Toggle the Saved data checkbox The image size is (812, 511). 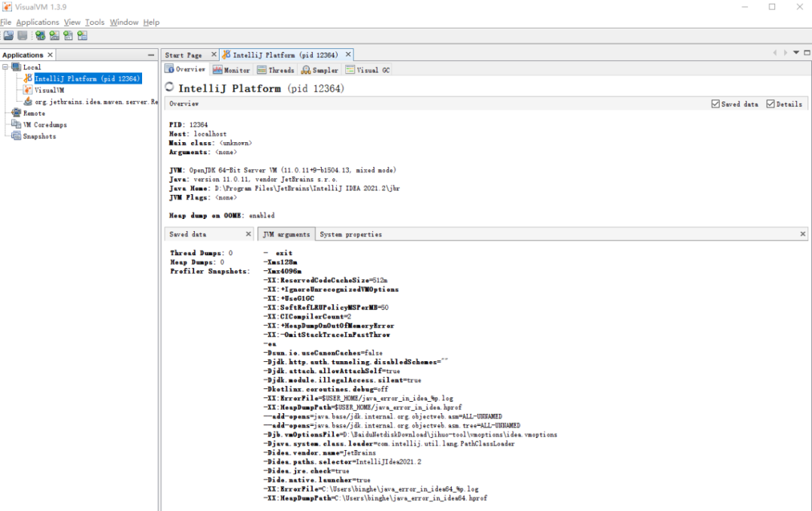click(716, 104)
